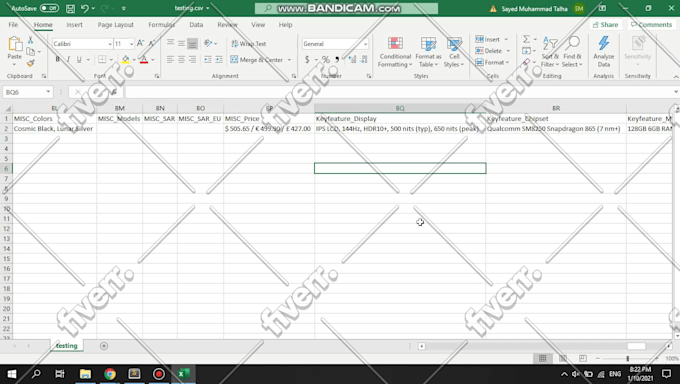This screenshot has height=384, width=680.
Task: Switch to the Page Layout tab
Action: (x=115, y=25)
